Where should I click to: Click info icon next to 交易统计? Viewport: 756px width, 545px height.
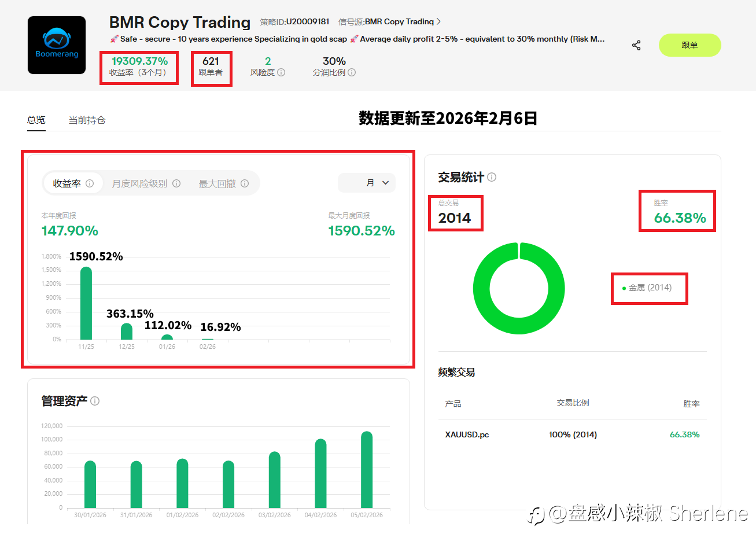(492, 177)
